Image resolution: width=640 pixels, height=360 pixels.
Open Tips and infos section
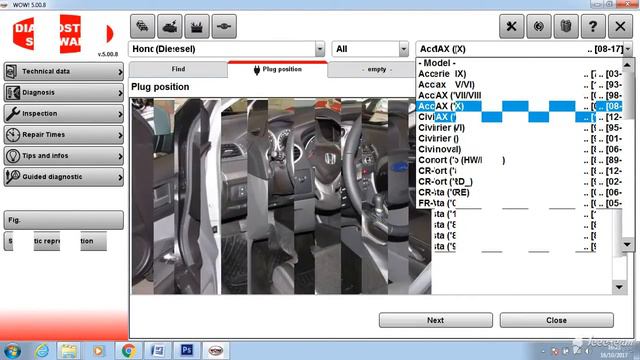pos(64,156)
